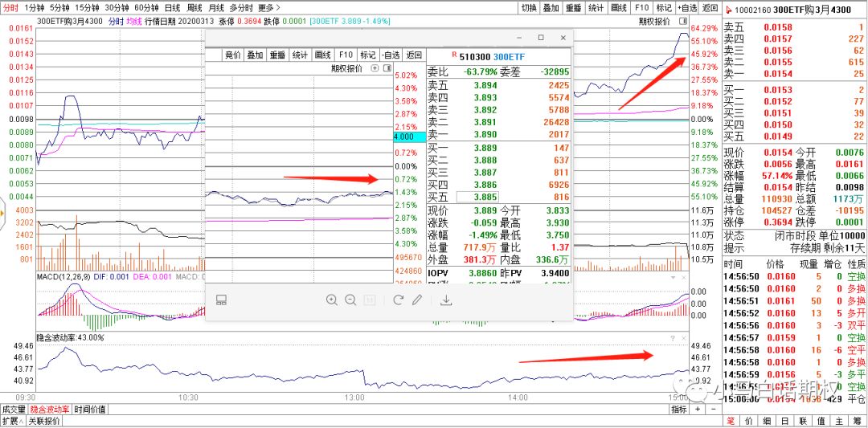868x428 pixels.
Task: Click 标记 in the popup toolbar
Action: click(x=367, y=55)
